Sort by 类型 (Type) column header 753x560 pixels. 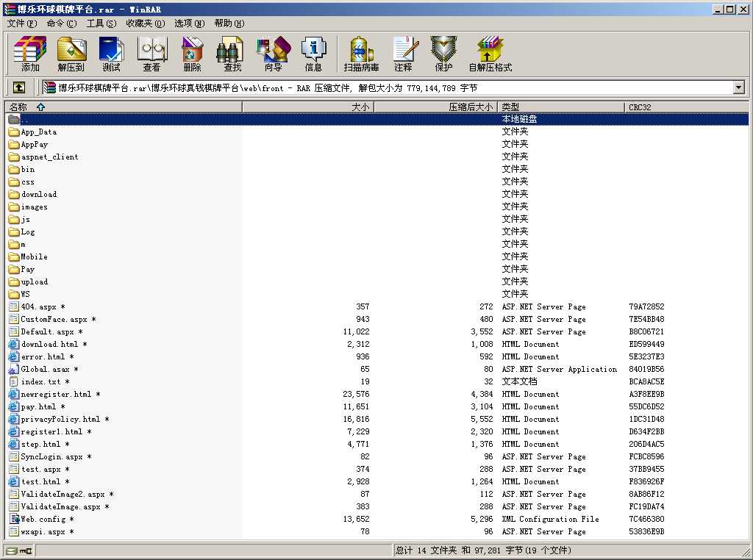tap(561, 107)
